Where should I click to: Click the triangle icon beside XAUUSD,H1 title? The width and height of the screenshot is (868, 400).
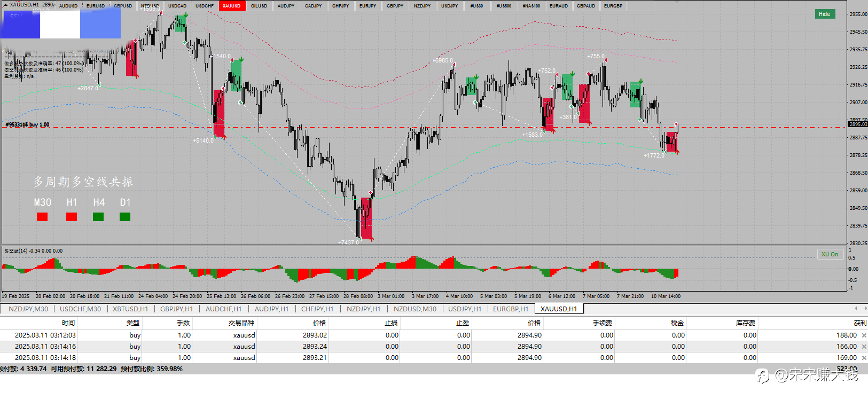[x=6, y=4]
